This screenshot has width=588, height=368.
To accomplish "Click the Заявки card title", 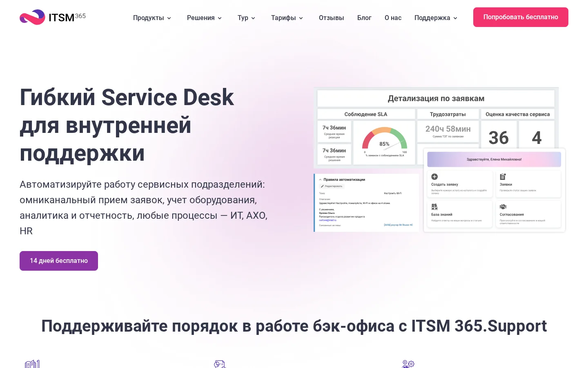I will click(x=506, y=184).
